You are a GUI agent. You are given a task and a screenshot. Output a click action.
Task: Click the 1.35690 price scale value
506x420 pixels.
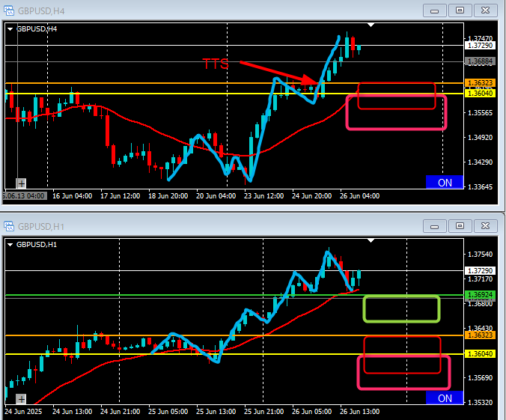click(x=481, y=378)
